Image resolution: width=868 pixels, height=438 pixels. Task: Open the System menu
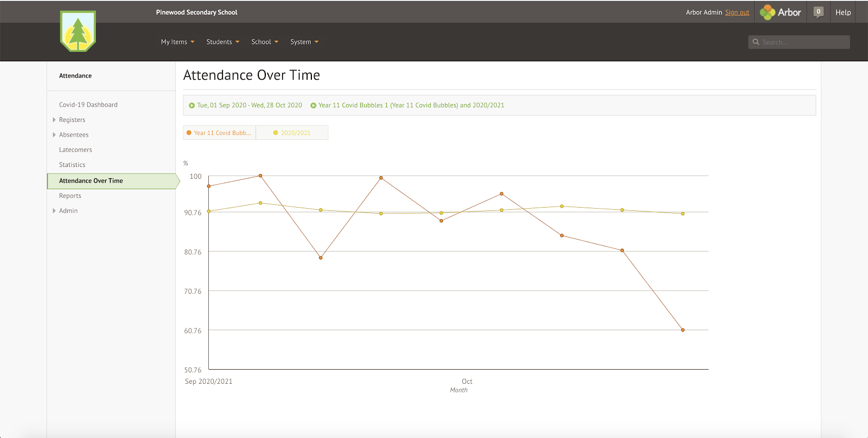pos(304,42)
